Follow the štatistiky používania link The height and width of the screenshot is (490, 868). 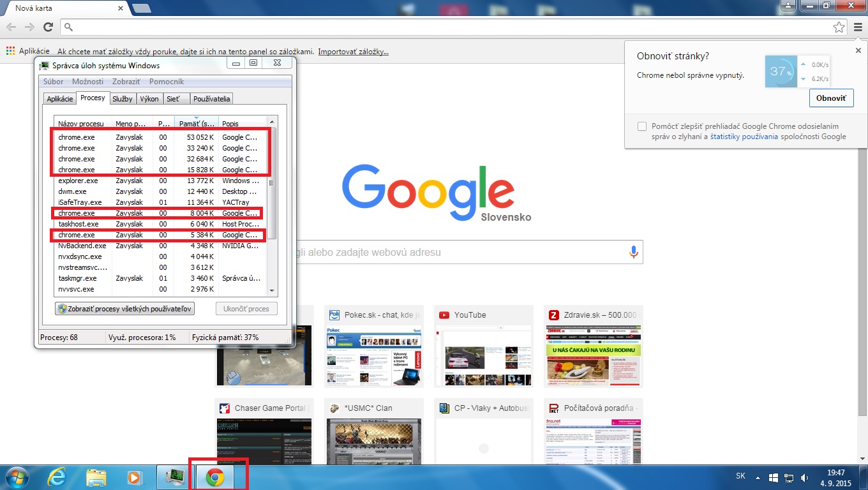[x=744, y=136]
